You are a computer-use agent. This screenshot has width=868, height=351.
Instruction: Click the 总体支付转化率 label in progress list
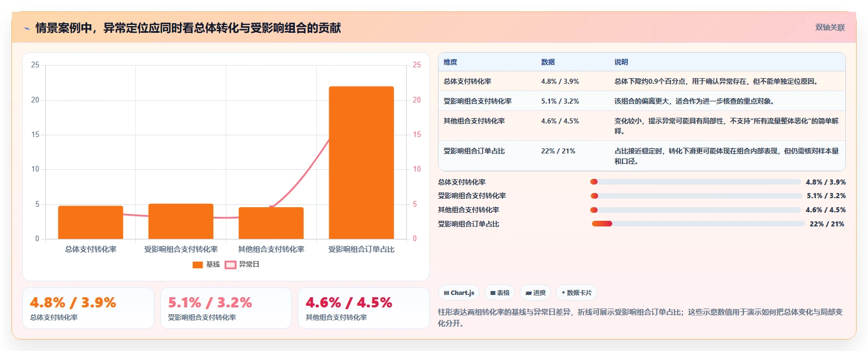[462, 182]
